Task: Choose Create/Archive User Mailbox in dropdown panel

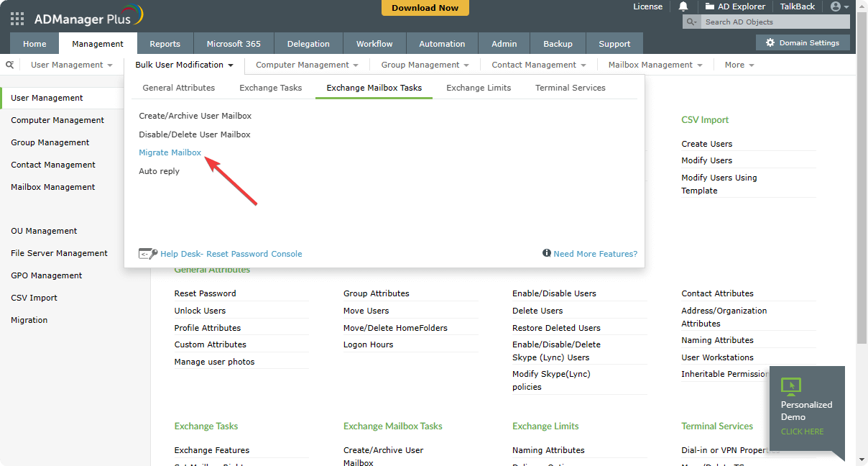Action: 195,116
